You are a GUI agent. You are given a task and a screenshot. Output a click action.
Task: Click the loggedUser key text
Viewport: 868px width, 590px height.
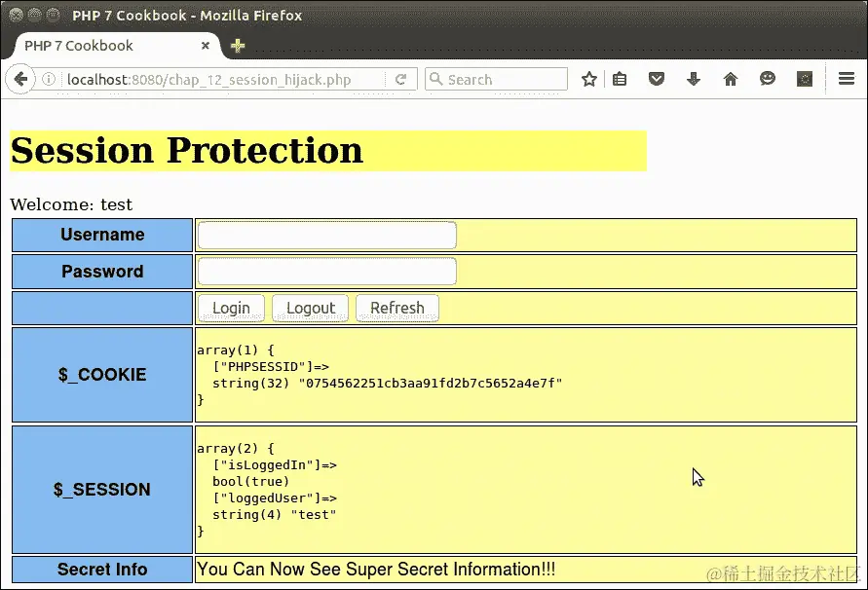point(275,498)
